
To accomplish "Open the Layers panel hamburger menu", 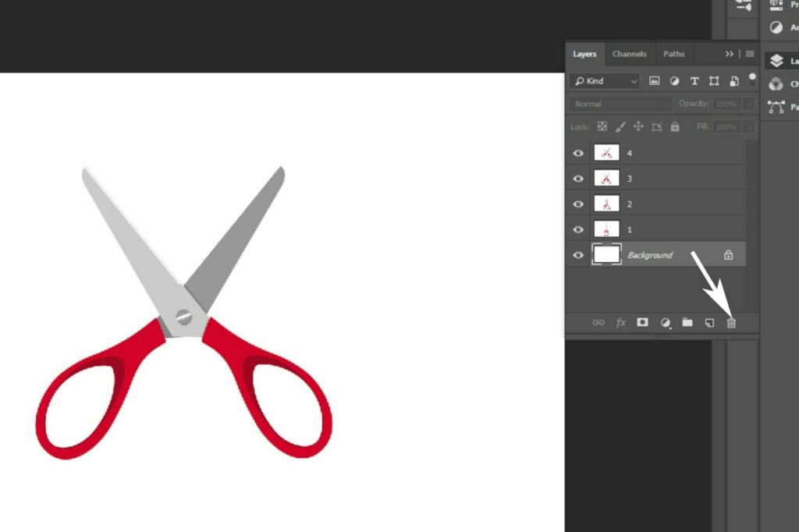I will pos(750,54).
